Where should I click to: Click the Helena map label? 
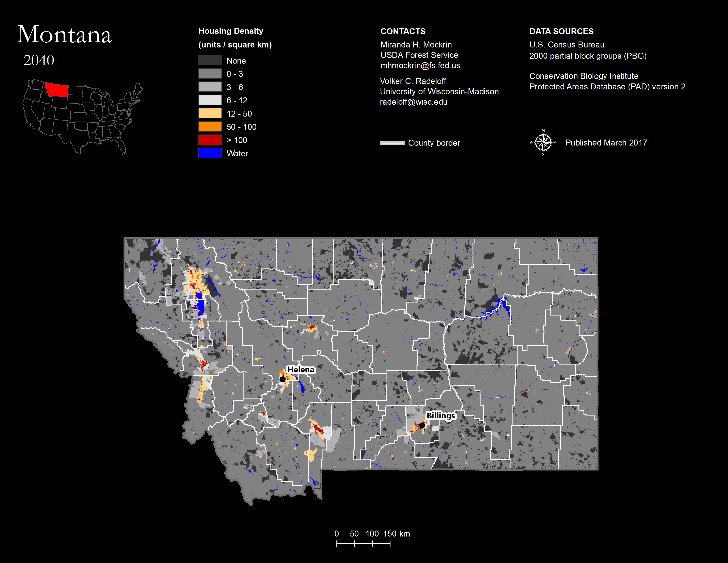301,370
